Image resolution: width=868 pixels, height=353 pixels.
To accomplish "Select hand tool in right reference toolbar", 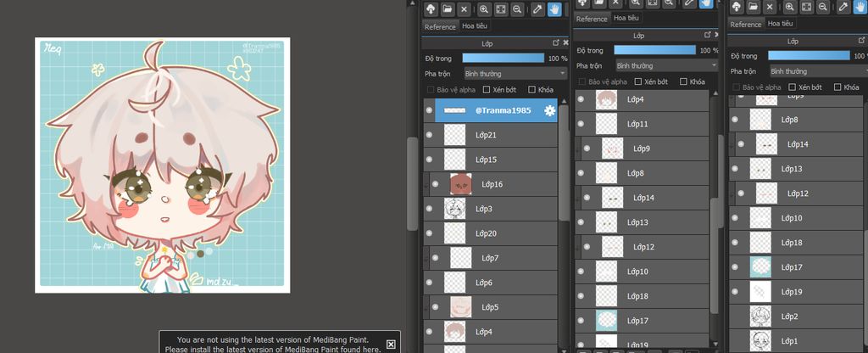I will pyautogui.click(x=860, y=7).
